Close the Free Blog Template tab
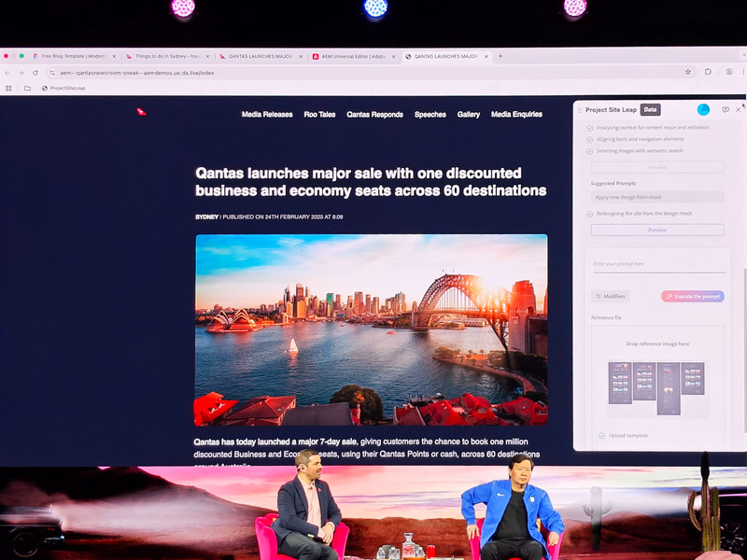The height and width of the screenshot is (560, 747). [x=114, y=56]
